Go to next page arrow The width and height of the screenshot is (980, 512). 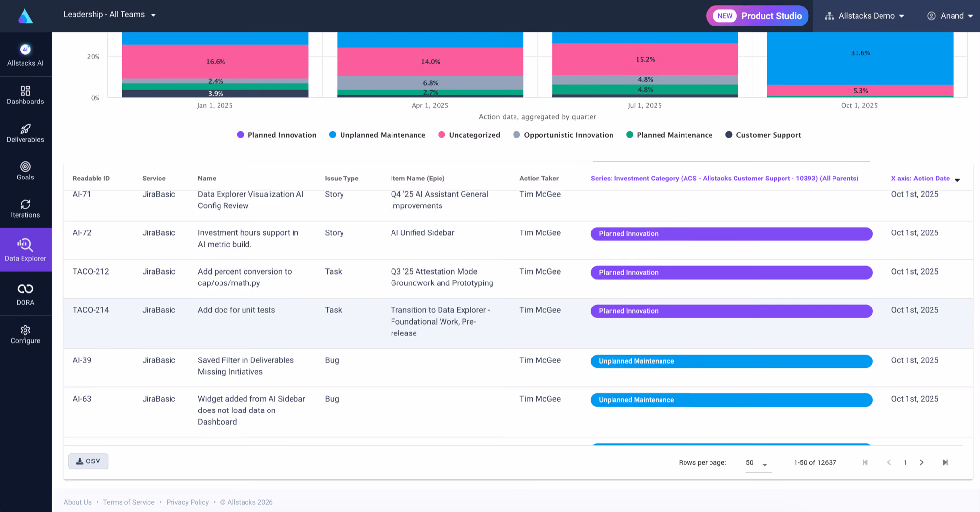coord(922,462)
